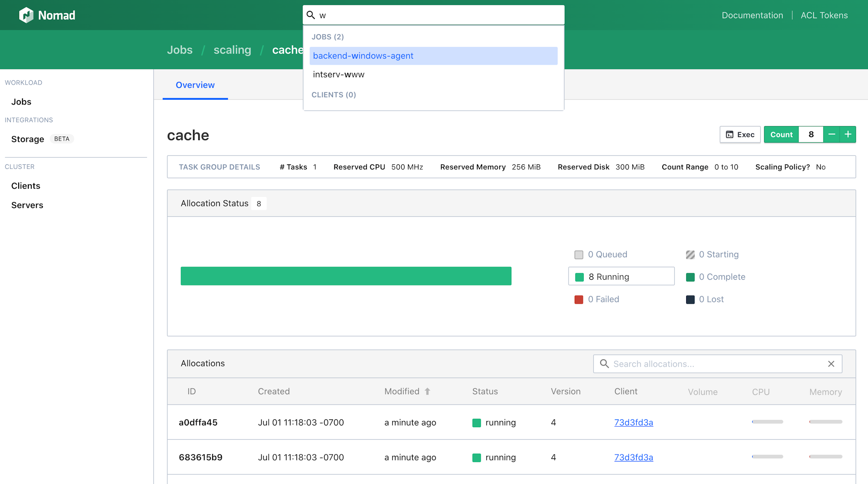Click the search magnifier in global search
868x484 pixels.
pos(311,14)
